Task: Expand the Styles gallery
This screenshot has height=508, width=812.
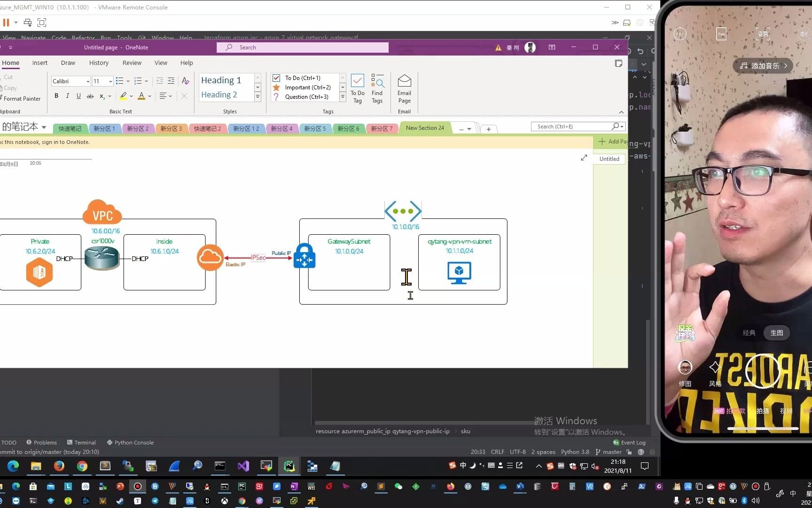Action: pyautogui.click(x=258, y=97)
